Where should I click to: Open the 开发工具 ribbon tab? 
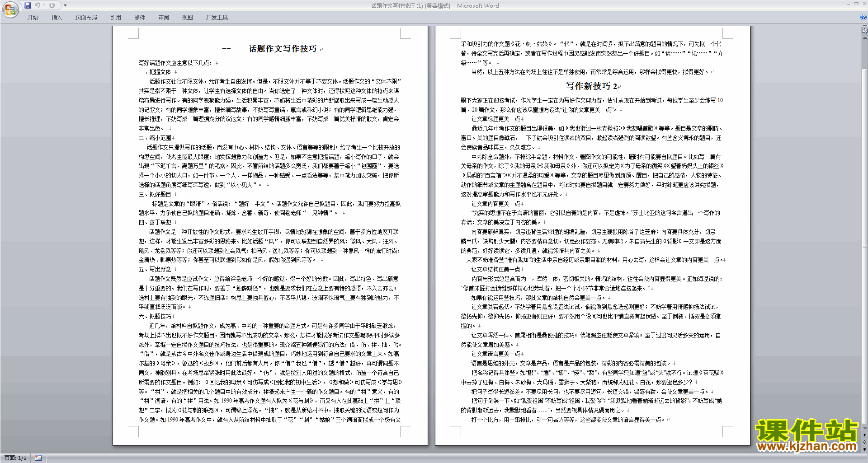pos(217,18)
